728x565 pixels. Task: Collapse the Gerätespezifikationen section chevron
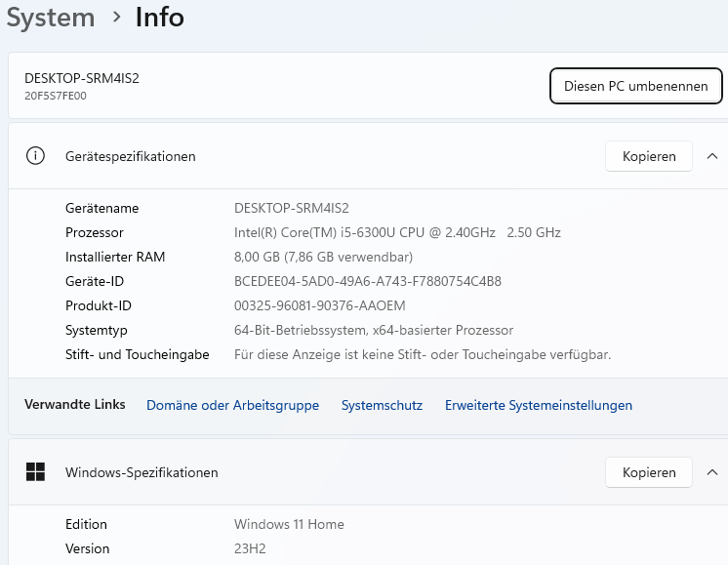[x=712, y=156]
